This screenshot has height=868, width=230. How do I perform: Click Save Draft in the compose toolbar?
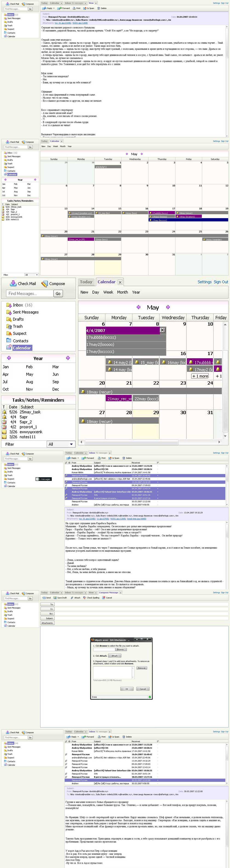coord(60,597)
